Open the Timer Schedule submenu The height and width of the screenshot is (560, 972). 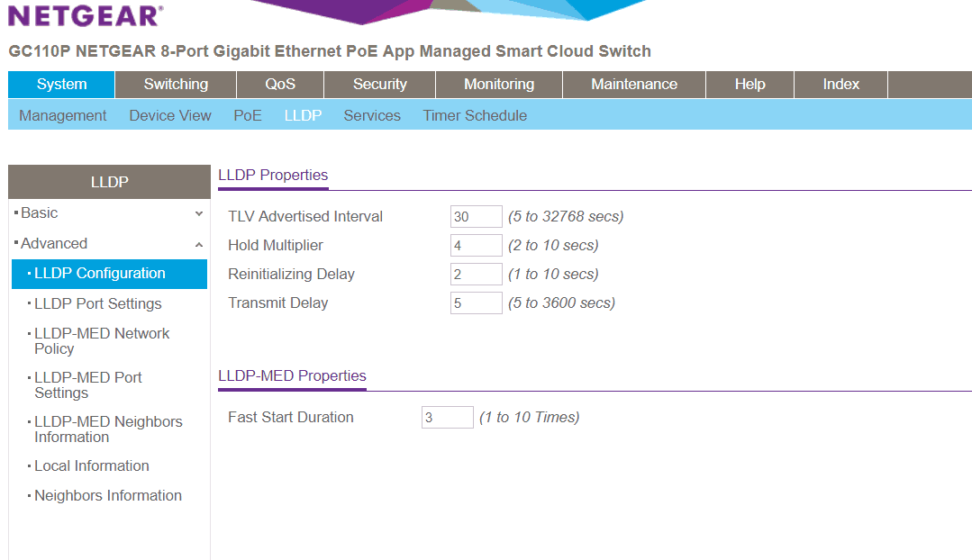pyautogui.click(x=475, y=116)
